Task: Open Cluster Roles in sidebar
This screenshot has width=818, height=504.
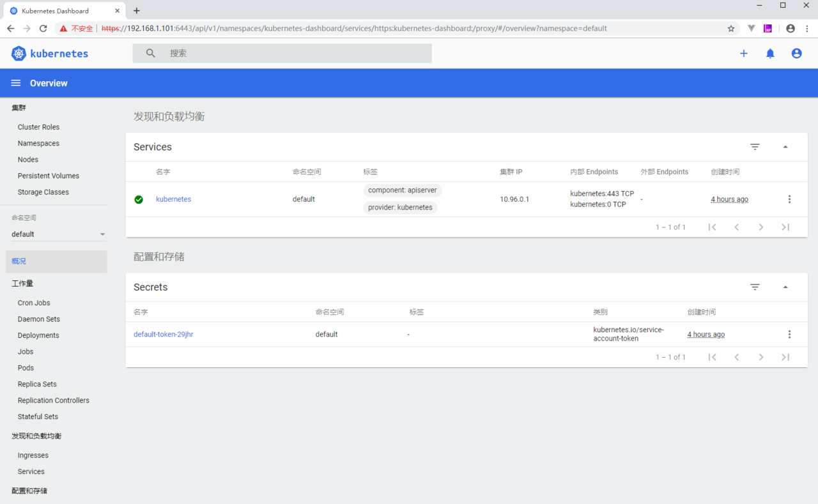Action: pyautogui.click(x=38, y=127)
